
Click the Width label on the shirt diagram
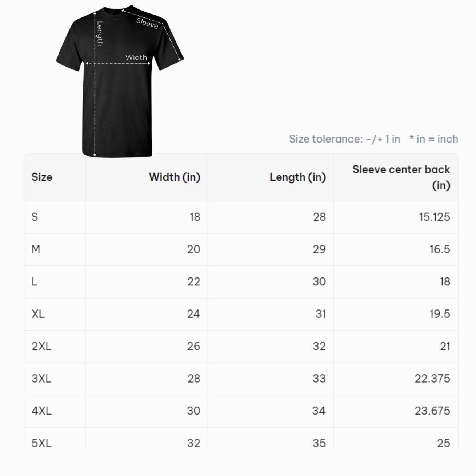tap(136, 57)
